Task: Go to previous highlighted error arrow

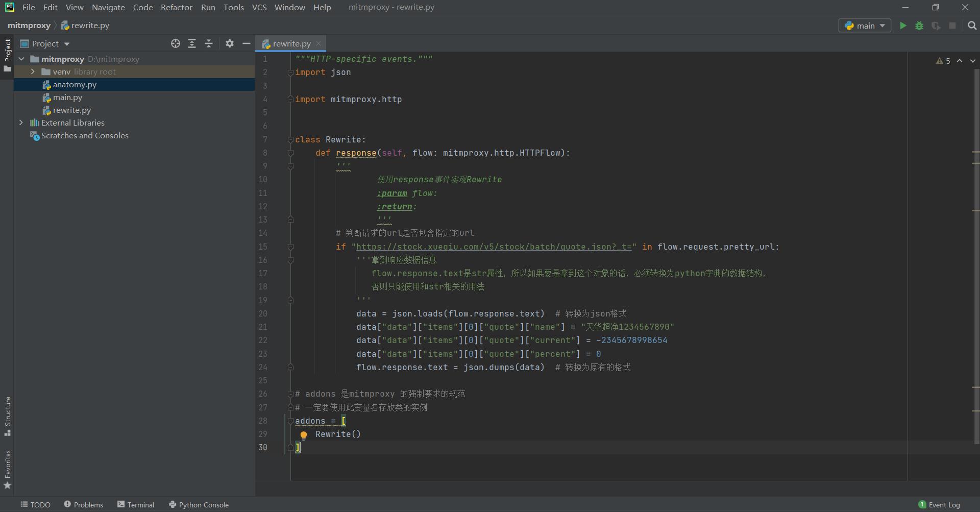Action: coord(960,61)
